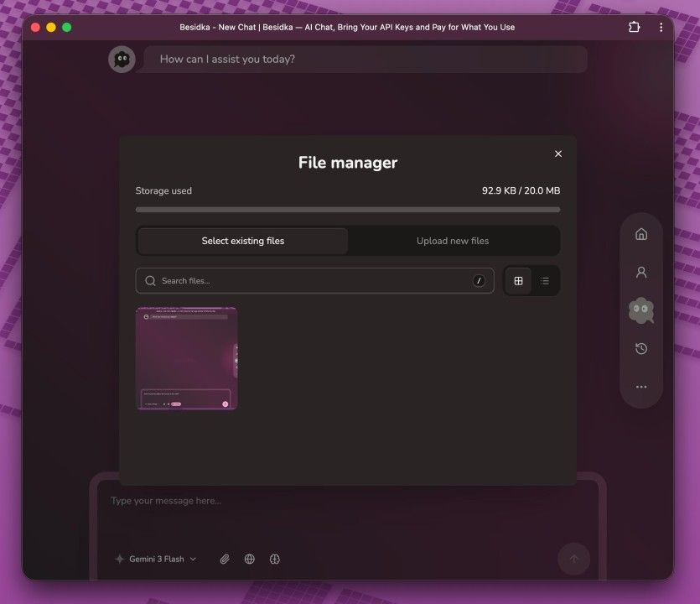This screenshot has height=604, width=700.
Task: Click the paperclip attach file icon
Action: click(225, 559)
